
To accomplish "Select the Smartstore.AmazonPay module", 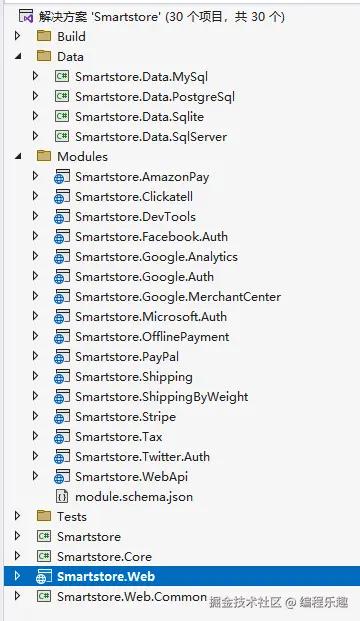I will [x=142, y=177].
